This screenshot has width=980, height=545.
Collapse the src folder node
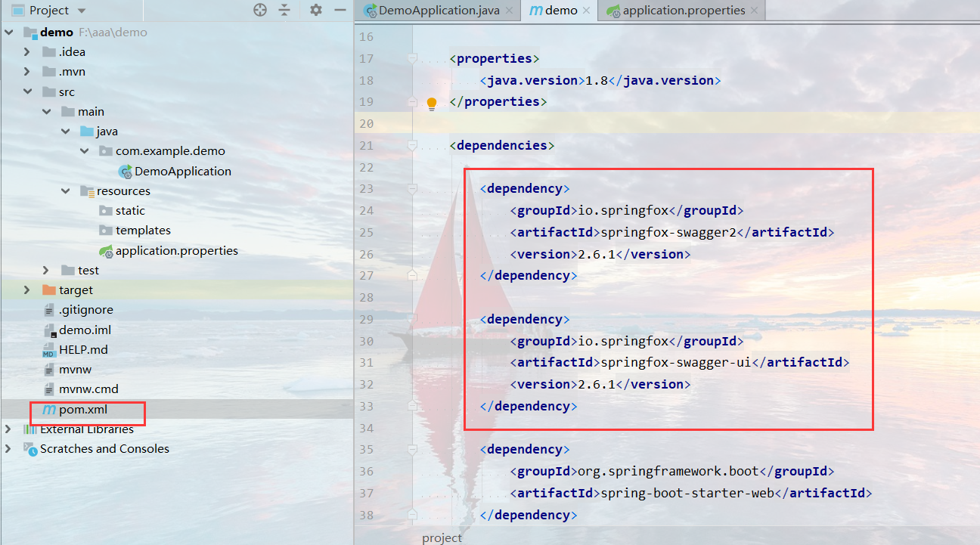coord(26,91)
